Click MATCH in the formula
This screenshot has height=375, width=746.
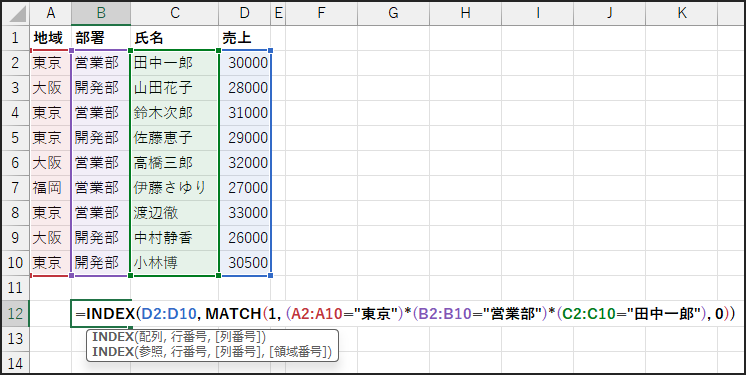[x=233, y=314]
